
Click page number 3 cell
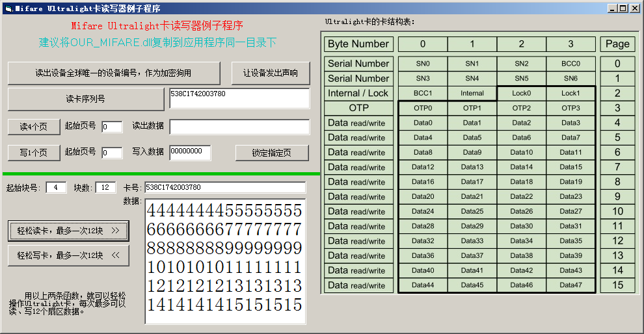[618, 108]
